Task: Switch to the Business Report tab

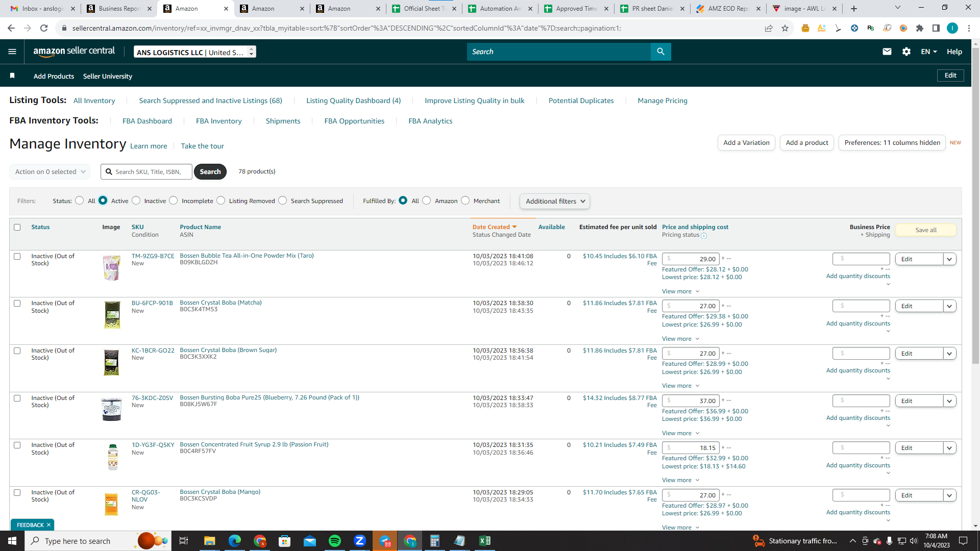Action: click(x=119, y=9)
